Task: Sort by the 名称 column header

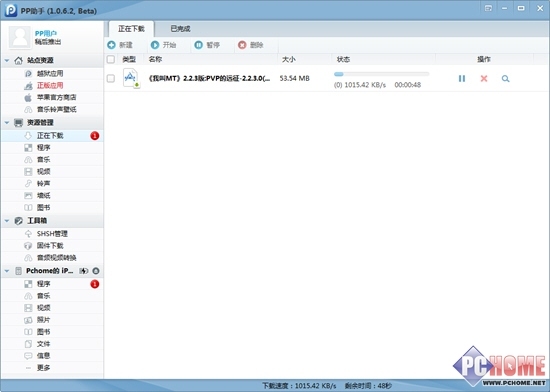Action: (x=155, y=59)
